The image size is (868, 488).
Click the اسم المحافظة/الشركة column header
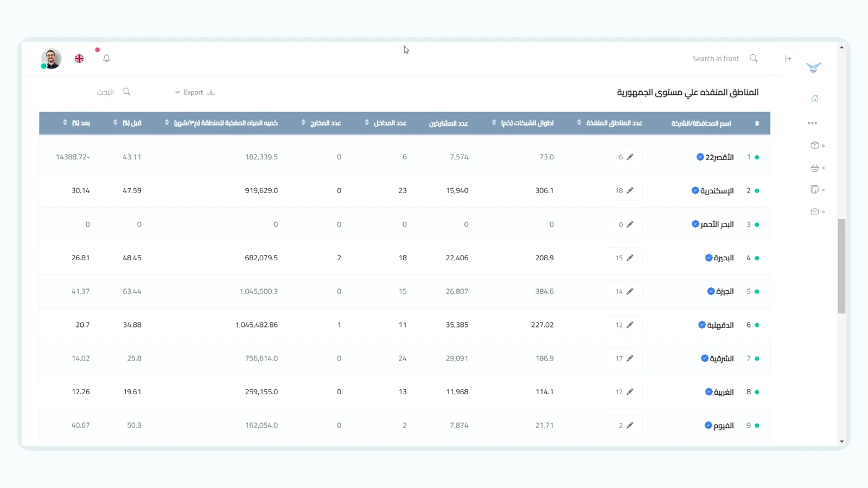pyautogui.click(x=701, y=124)
